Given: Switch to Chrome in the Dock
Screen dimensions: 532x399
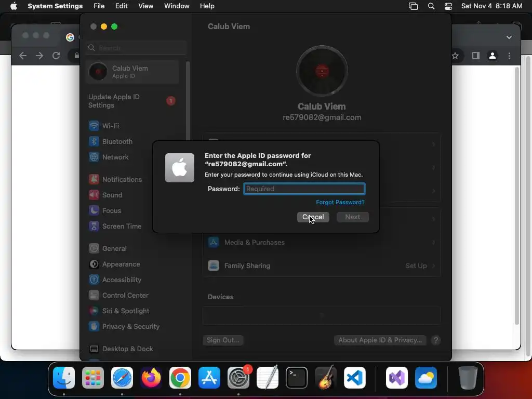Looking at the screenshot, I should pos(180,378).
